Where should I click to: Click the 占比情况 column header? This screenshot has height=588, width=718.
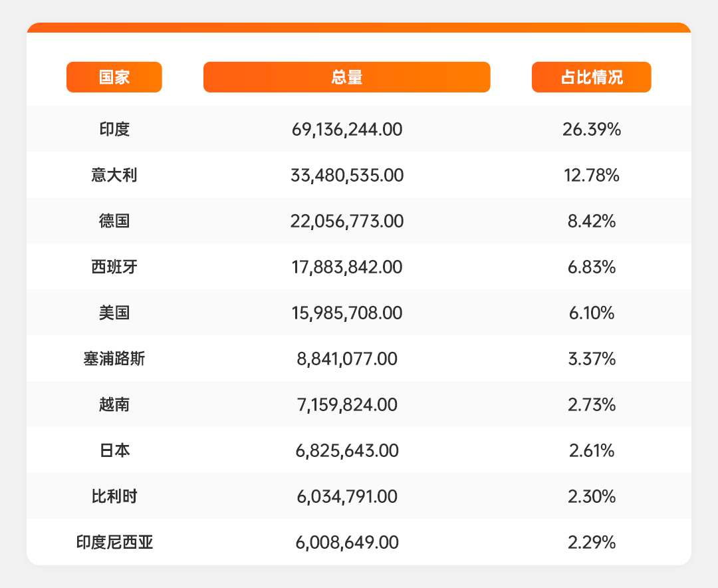point(591,77)
